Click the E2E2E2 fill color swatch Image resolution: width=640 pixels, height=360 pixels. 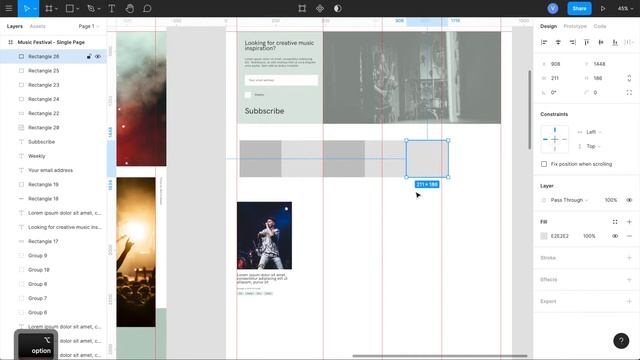coord(544,236)
